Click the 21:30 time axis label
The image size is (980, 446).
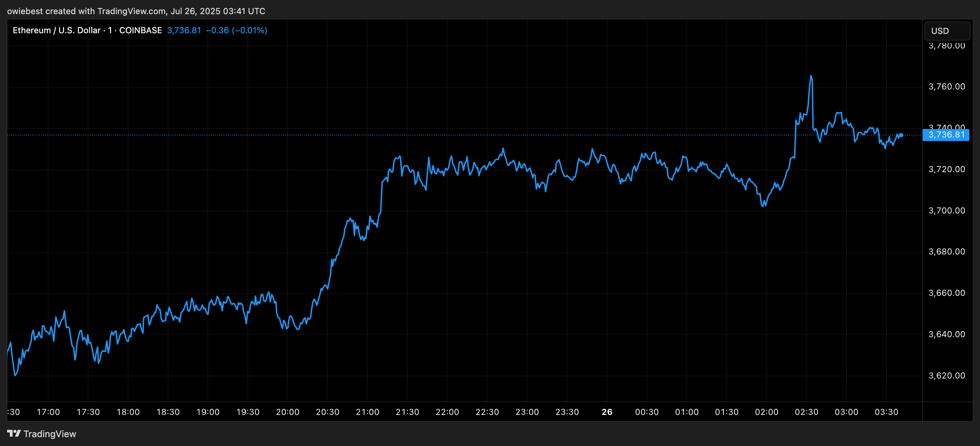[x=408, y=412]
